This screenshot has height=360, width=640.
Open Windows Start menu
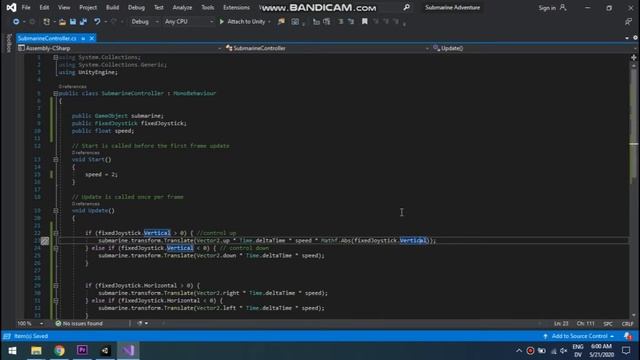point(12,351)
